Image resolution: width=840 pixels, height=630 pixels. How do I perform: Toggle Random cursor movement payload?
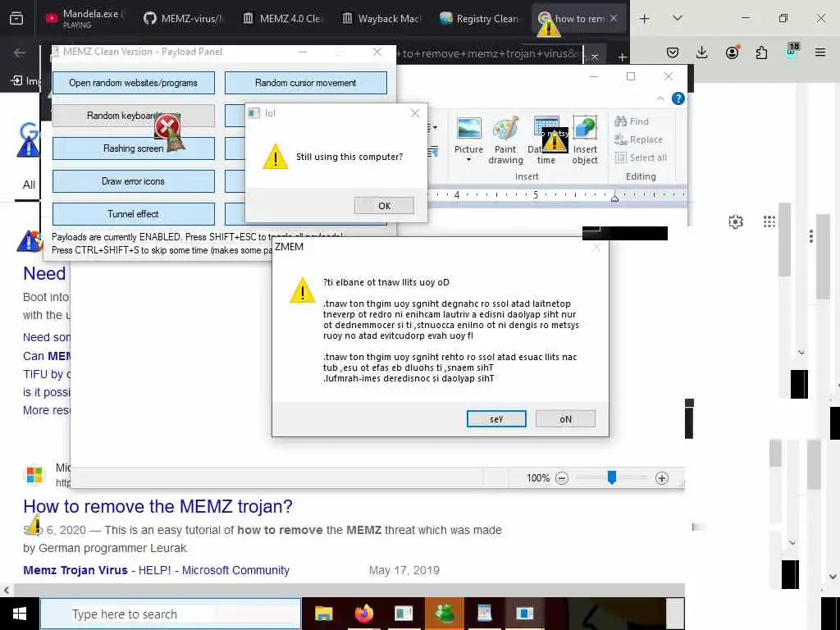[x=305, y=83]
